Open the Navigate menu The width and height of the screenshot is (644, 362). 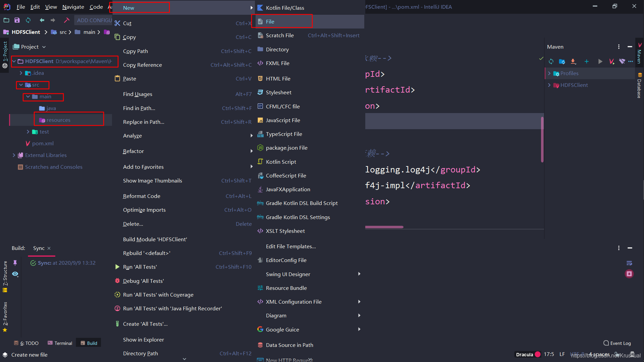point(73,7)
